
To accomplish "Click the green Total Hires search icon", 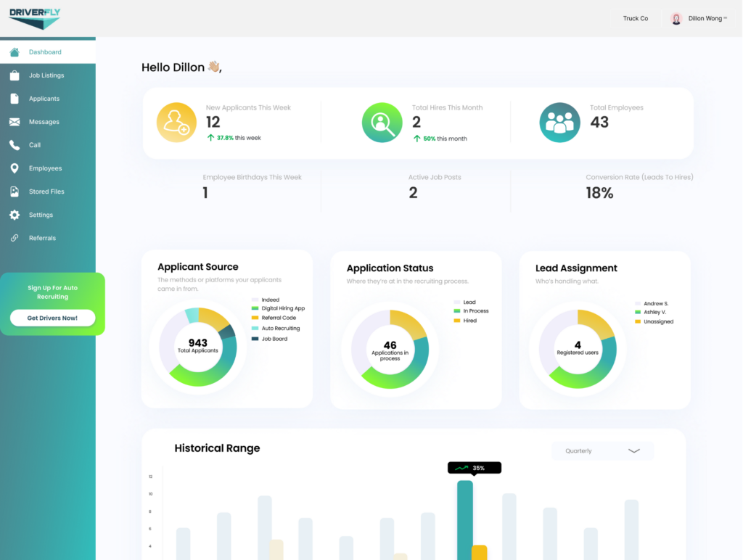I will [382, 123].
